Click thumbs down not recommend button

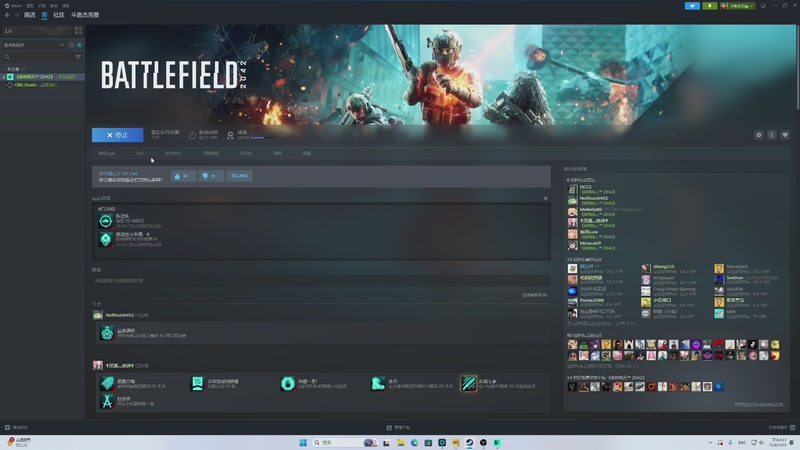(211, 176)
